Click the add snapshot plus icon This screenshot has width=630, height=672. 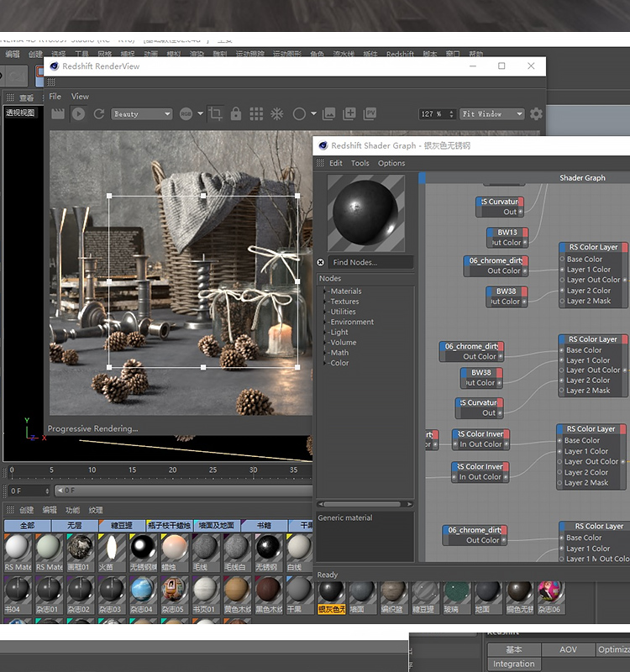[x=349, y=113]
